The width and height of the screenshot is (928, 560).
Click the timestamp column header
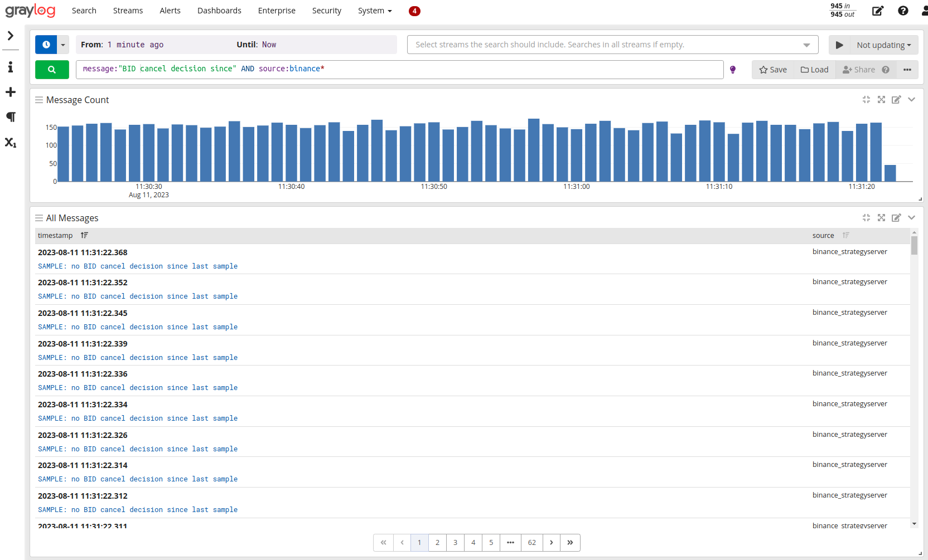click(x=55, y=235)
